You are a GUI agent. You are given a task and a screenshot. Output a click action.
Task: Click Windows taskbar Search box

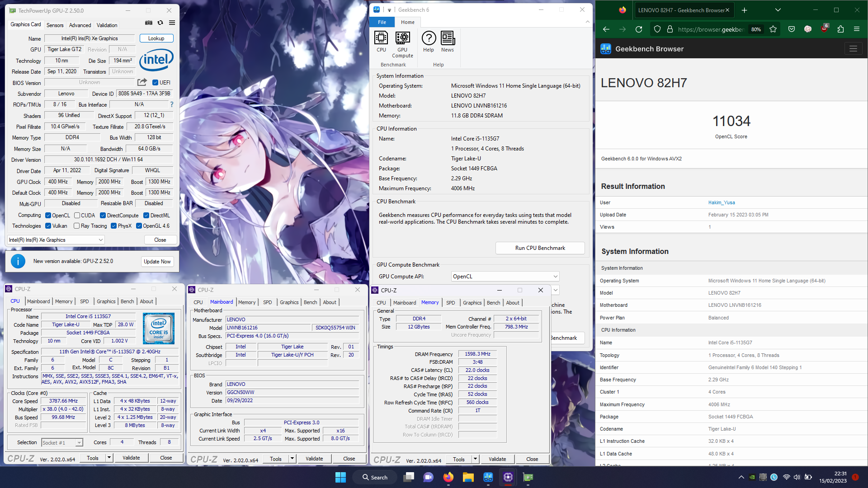click(x=375, y=477)
